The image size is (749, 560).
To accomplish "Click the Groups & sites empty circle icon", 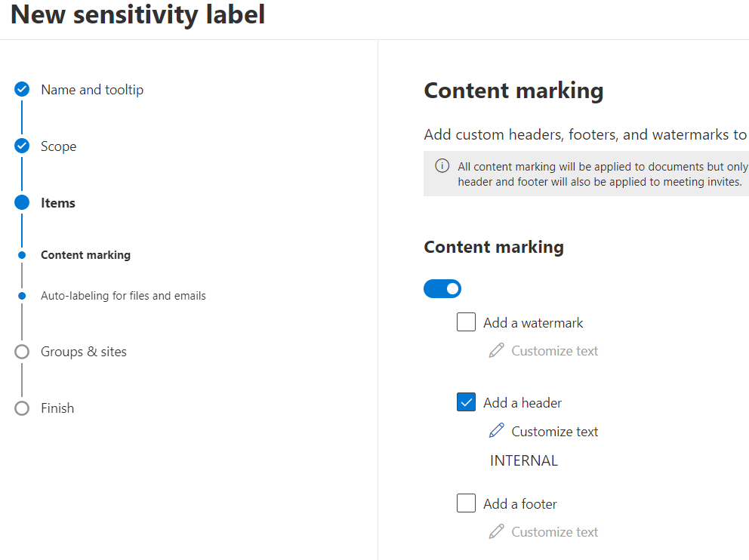I will 22,352.
